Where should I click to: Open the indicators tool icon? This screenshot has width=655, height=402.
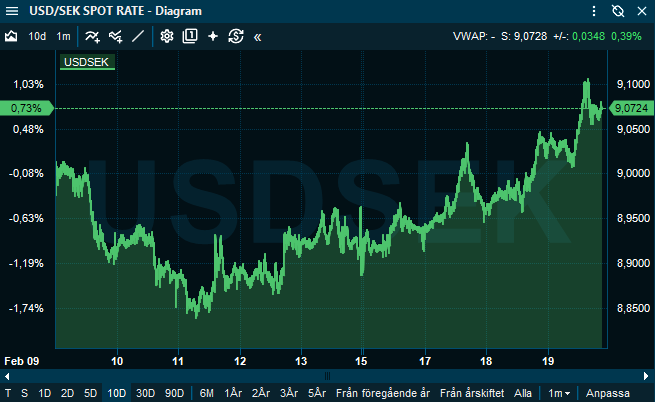coord(92,36)
